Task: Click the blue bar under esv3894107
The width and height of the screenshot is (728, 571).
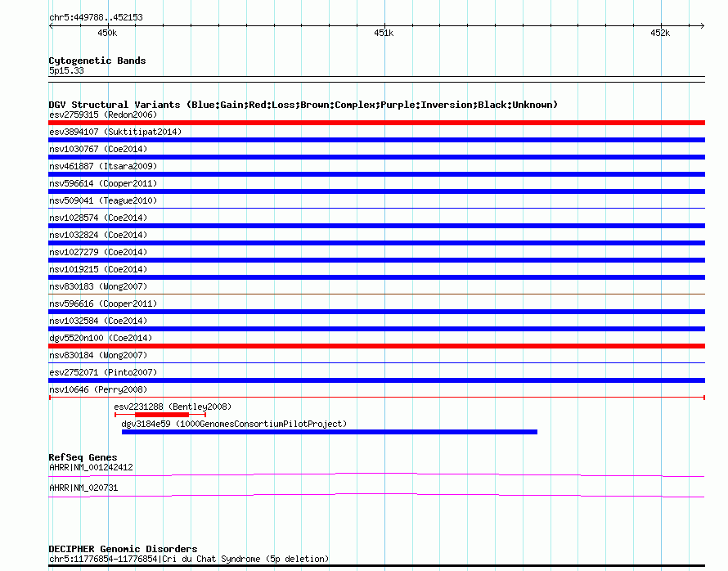Action: pyautogui.click(x=376, y=140)
